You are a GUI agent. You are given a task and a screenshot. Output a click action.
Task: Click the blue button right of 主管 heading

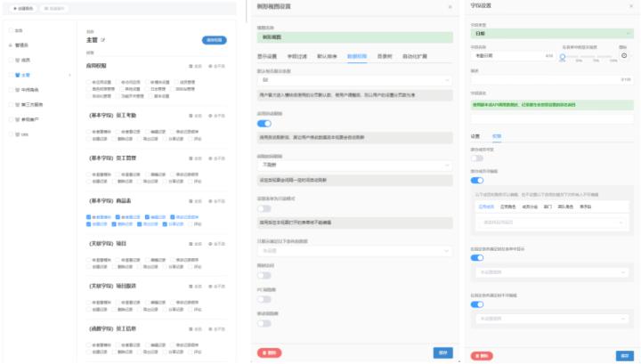click(215, 40)
